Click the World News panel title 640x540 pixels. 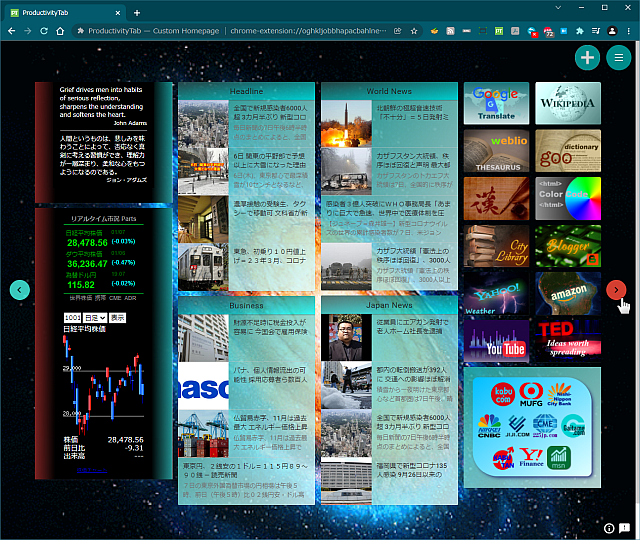389,91
